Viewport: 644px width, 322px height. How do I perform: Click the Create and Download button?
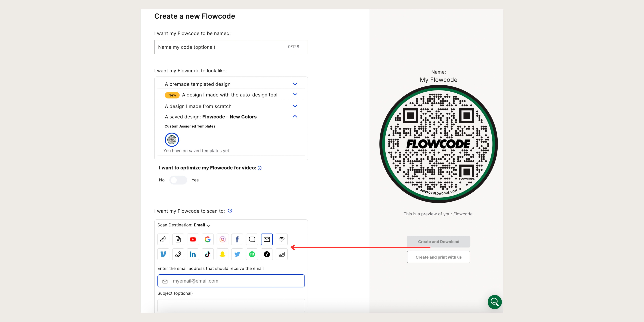tap(438, 241)
